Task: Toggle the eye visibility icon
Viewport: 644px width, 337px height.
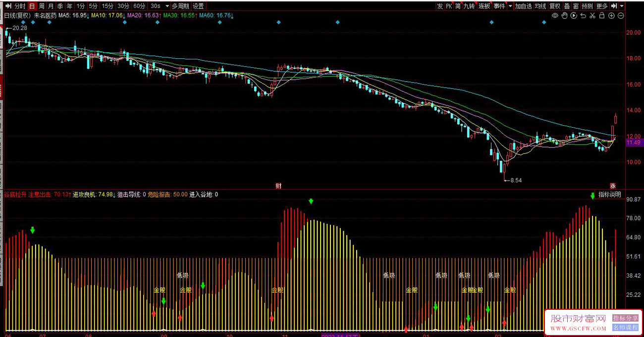Action: pos(555,16)
